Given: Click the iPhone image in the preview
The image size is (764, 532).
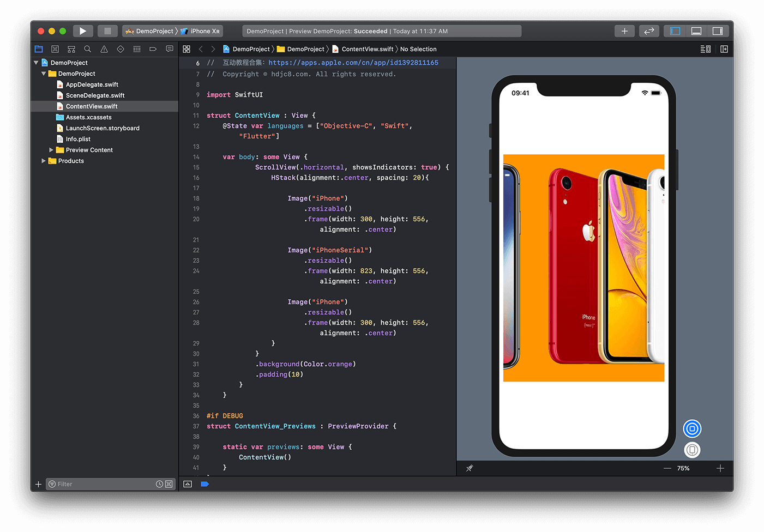Looking at the screenshot, I should pos(583,268).
